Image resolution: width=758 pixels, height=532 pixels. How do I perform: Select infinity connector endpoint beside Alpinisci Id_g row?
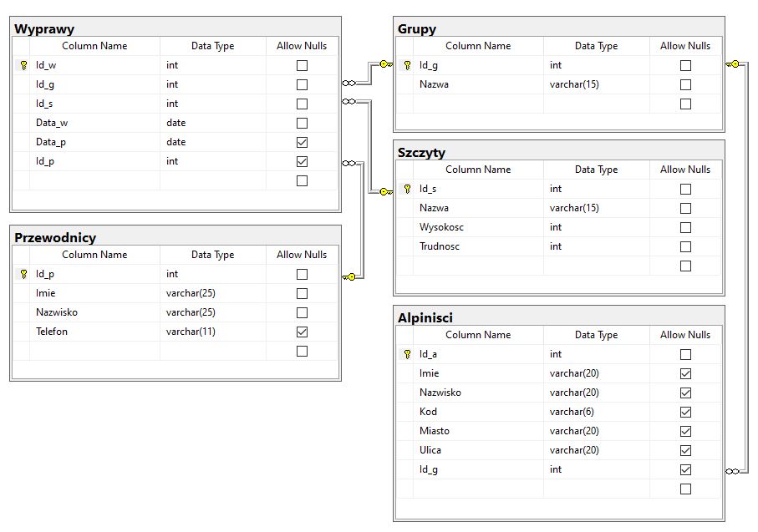[x=733, y=471]
